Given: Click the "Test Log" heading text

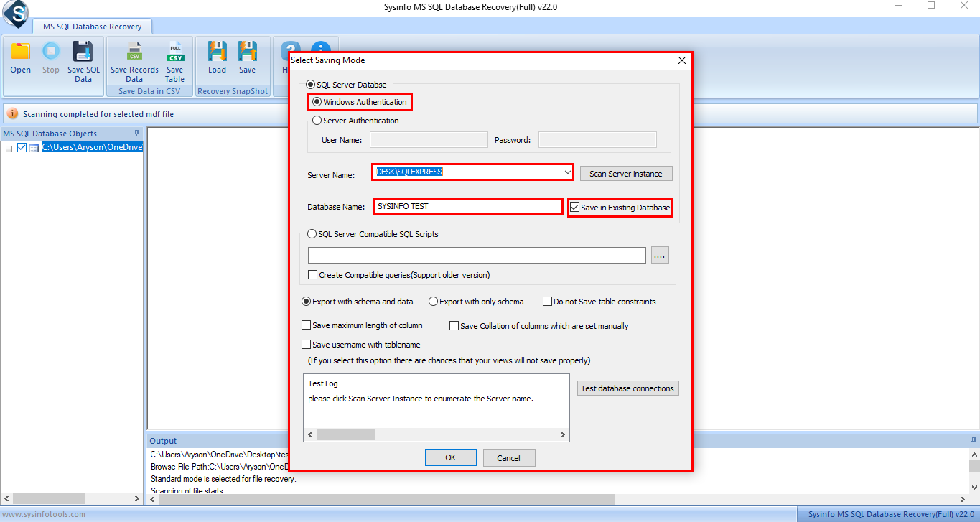Looking at the screenshot, I should tap(323, 383).
